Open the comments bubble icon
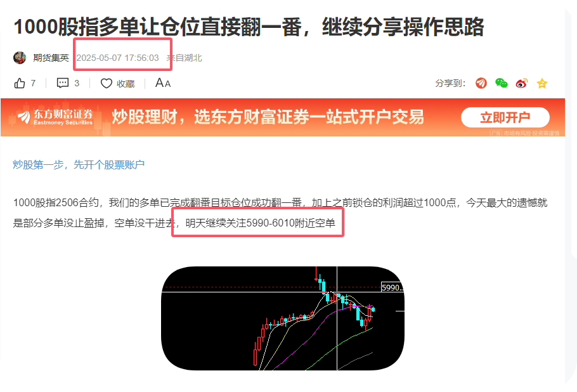This screenshot has height=392, width=577. coord(63,83)
